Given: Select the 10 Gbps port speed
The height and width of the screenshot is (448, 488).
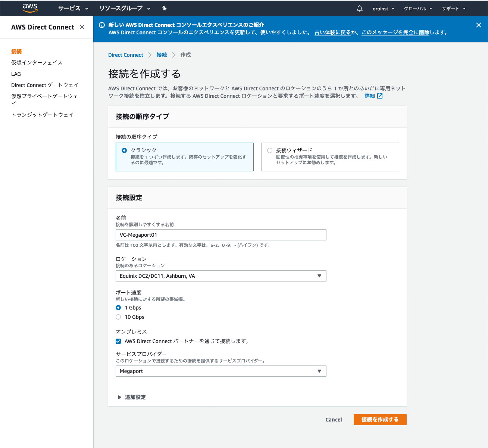Looking at the screenshot, I should click(x=118, y=317).
